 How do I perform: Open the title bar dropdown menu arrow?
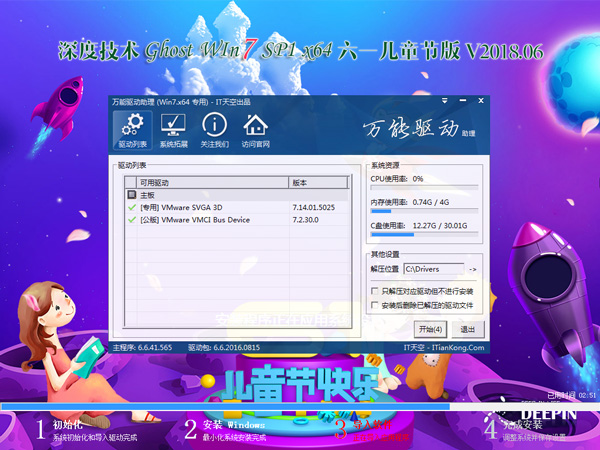[x=445, y=101]
